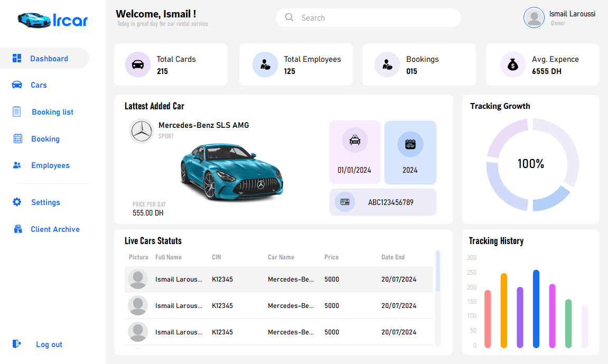Click the Mercedes-Benz brand logo
This screenshot has height=364, width=608.
click(x=142, y=131)
